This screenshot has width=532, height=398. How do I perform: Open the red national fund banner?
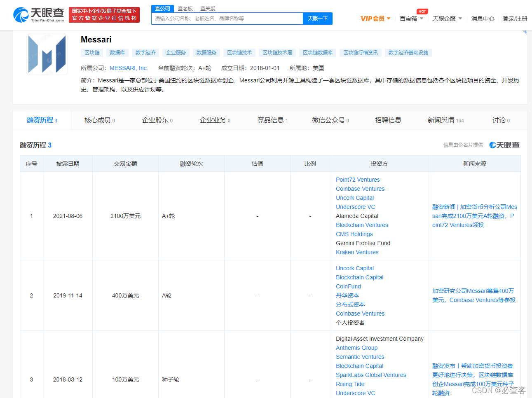pyautogui.click(x=104, y=15)
